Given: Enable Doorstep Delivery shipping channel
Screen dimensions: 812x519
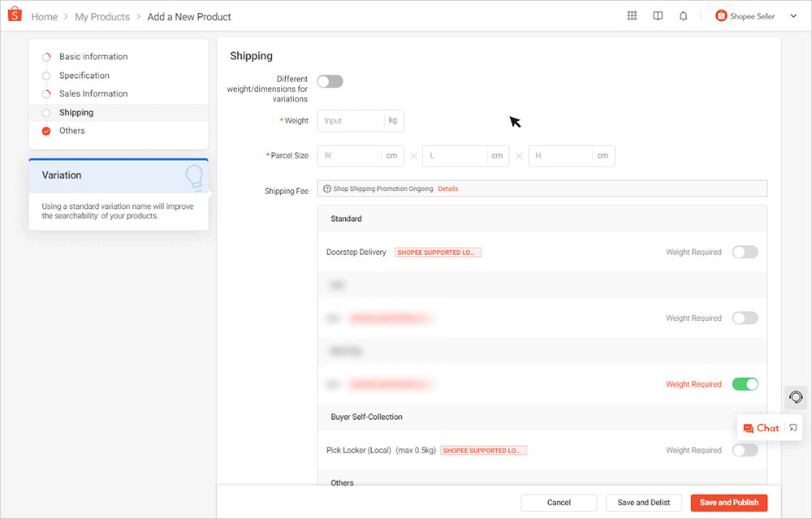Looking at the screenshot, I should tap(745, 252).
